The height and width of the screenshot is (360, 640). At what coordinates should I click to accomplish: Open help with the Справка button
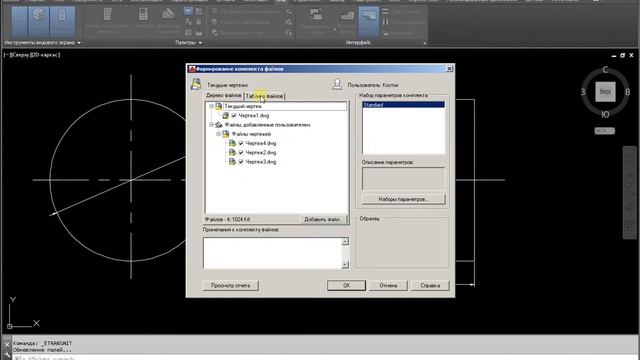tap(430, 285)
